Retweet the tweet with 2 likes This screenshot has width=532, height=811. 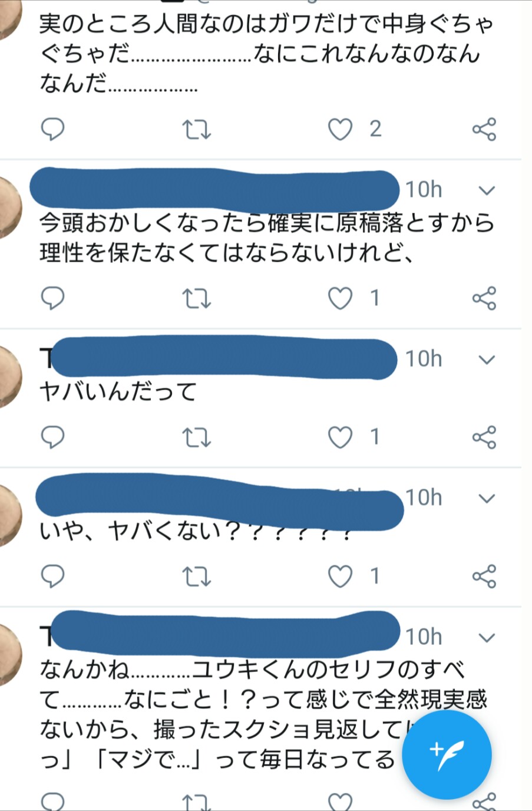(196, 129)
